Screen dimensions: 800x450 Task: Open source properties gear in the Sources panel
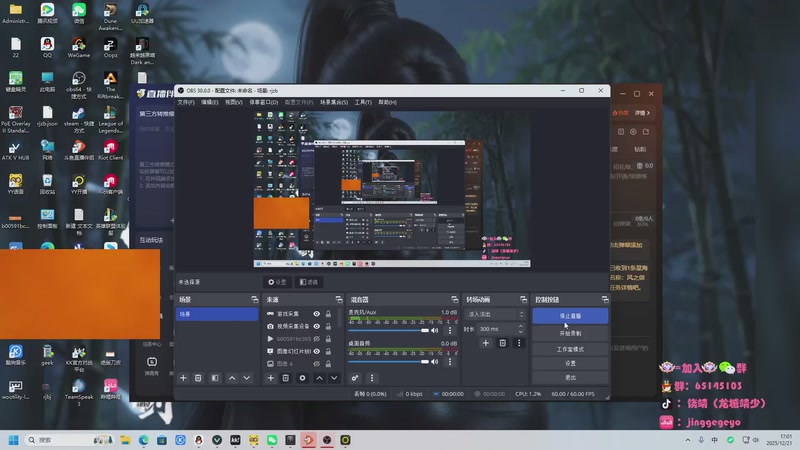point(303,378)
